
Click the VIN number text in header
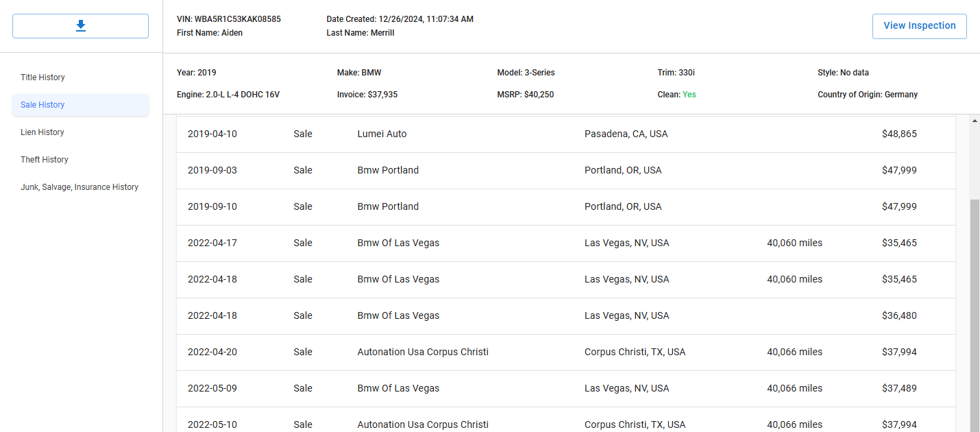coord(229,19)
